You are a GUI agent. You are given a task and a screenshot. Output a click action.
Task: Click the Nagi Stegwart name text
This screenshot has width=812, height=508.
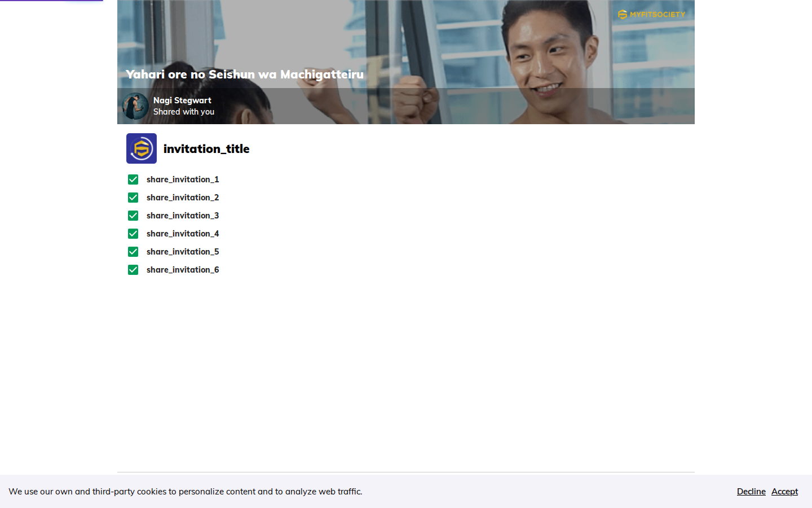[182, 100]
